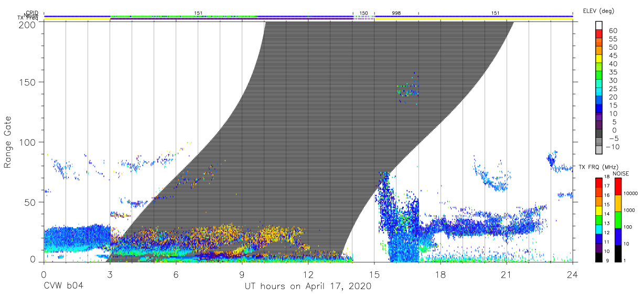Click the green 13–14 TX FRQ swatch

click(x=598, y=219)
